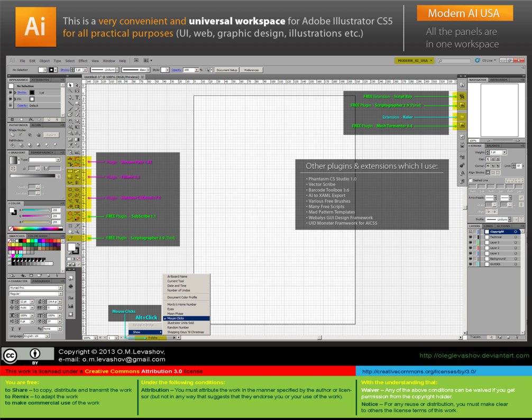Viewport: 532px width, 420px height.
Task: Open the stroke Weight dropdown in Stroke panel
Action: pos(505,152)
